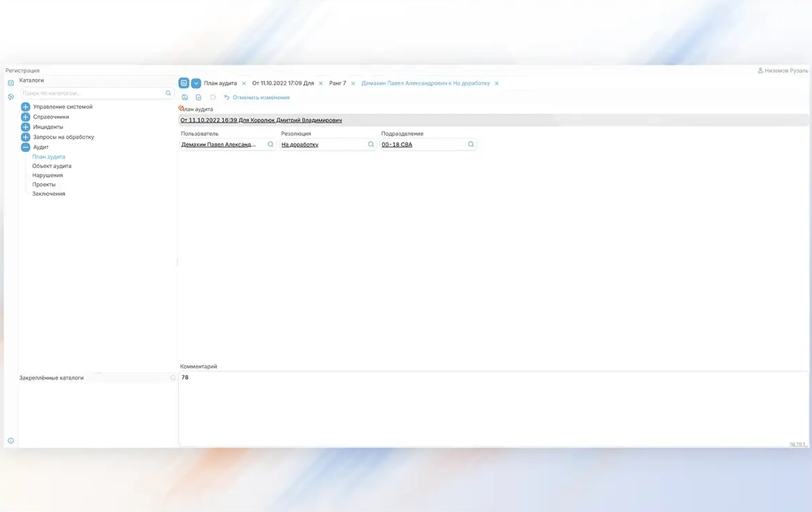The width and height of the screenshot is (812, 512).
Task: Collapse the Аудит tree node
Action: (x=26, y=147)
